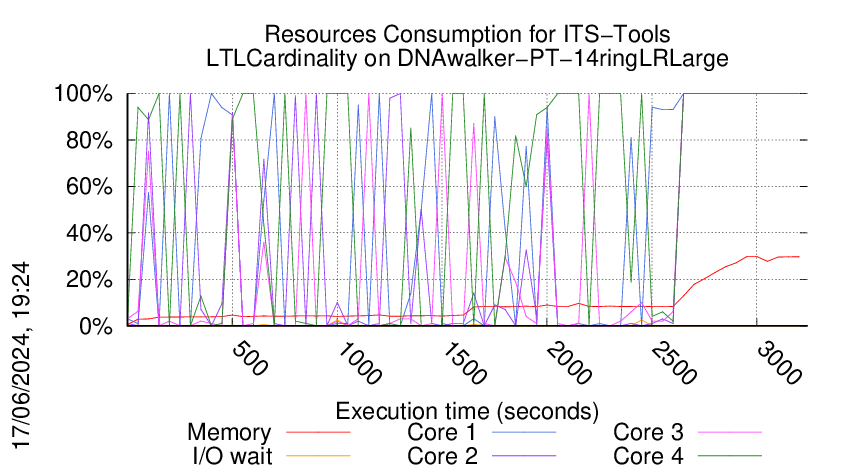Click the 'Execution time (seconds)' axis title
850x475 pixels.
[467, 411]
